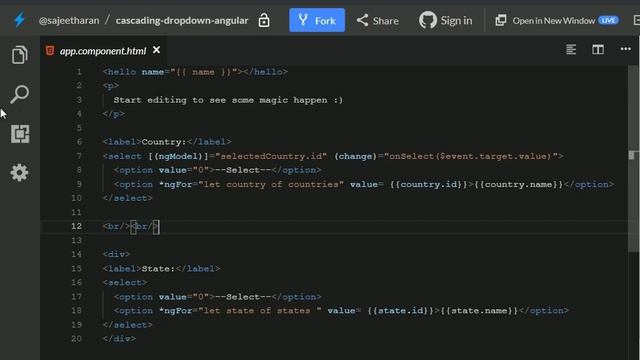
Task: Select the app.component.html tab
Action: [x=103, y=51]
